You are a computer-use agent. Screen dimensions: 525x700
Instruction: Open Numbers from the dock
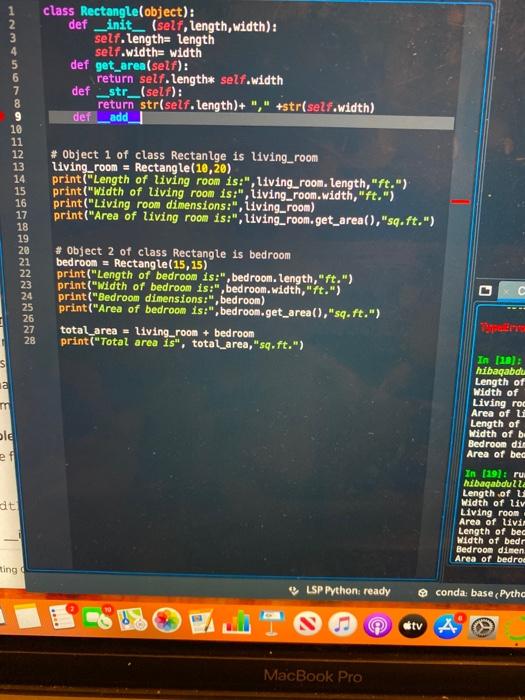point(237,622)
